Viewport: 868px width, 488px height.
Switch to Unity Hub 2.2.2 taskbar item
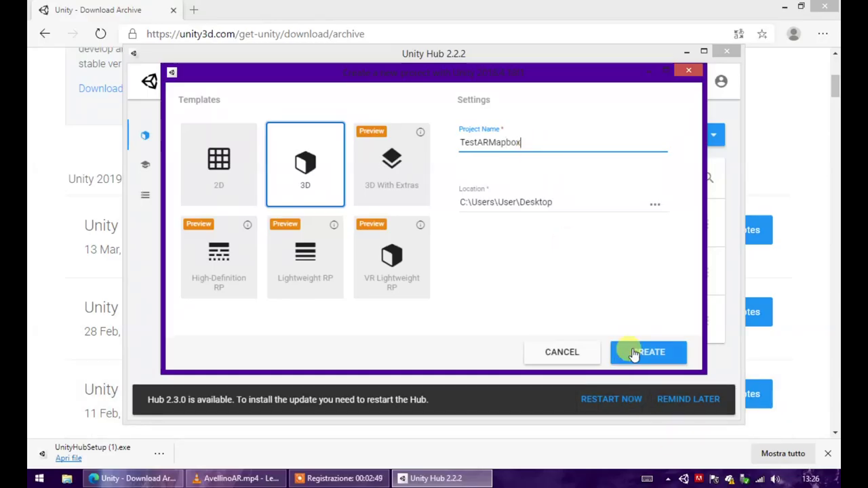[x=442, y=479]
